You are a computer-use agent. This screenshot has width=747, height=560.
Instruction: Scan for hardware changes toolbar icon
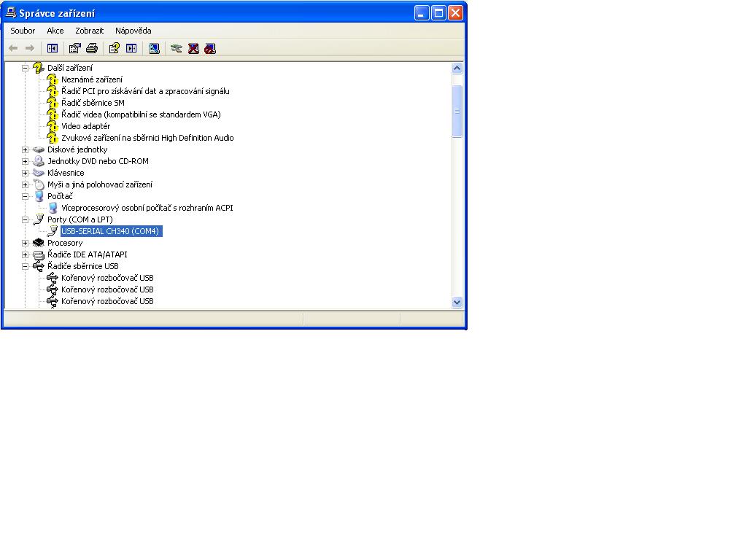(x=154, y=48)
